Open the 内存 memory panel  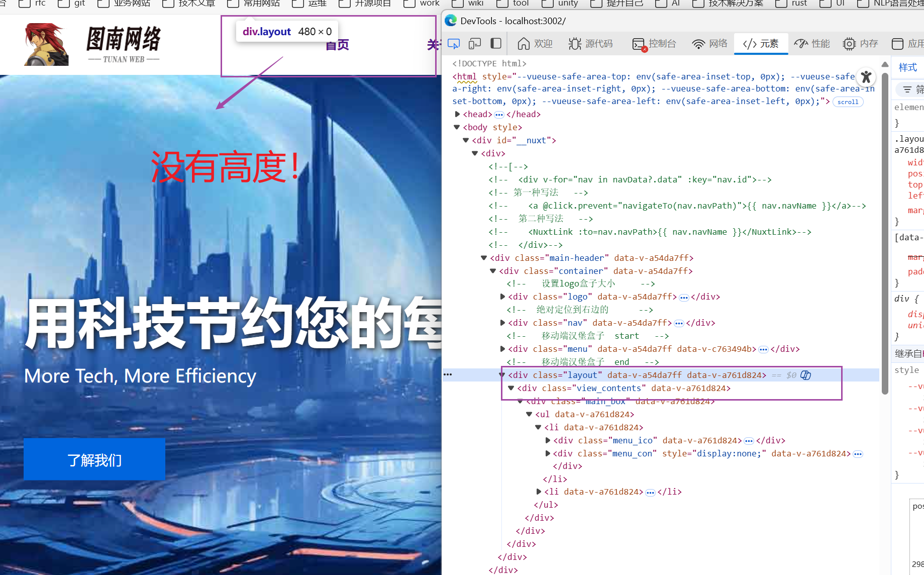point(860,44)
